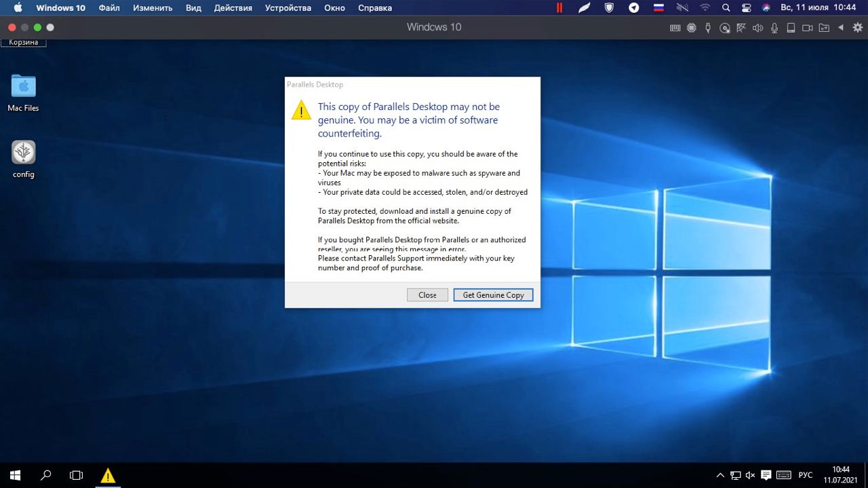The width and height of the screenshot is (868, 488).
Task: Click the Close button in dialog
Action: click(x=427, y=295)
